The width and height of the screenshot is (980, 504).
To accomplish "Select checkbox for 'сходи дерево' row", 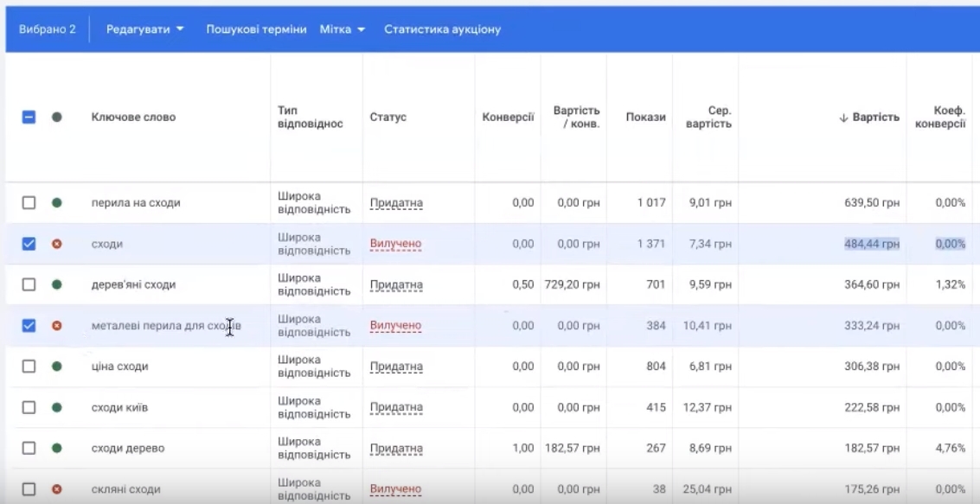I will [29, 449].
